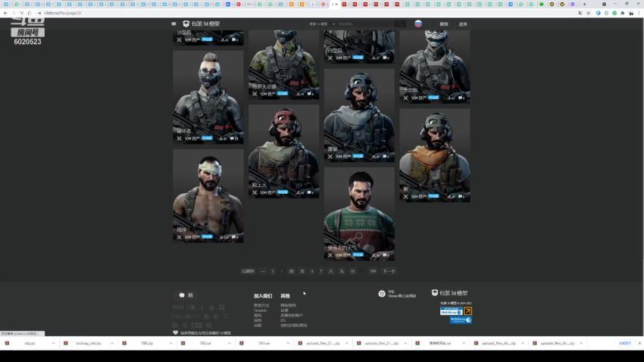Image resolution: width=644 pixels, height=362 pixels.
Task: Bookmark page with star icon
Action: pyautogui.click(x=589, y=13)
